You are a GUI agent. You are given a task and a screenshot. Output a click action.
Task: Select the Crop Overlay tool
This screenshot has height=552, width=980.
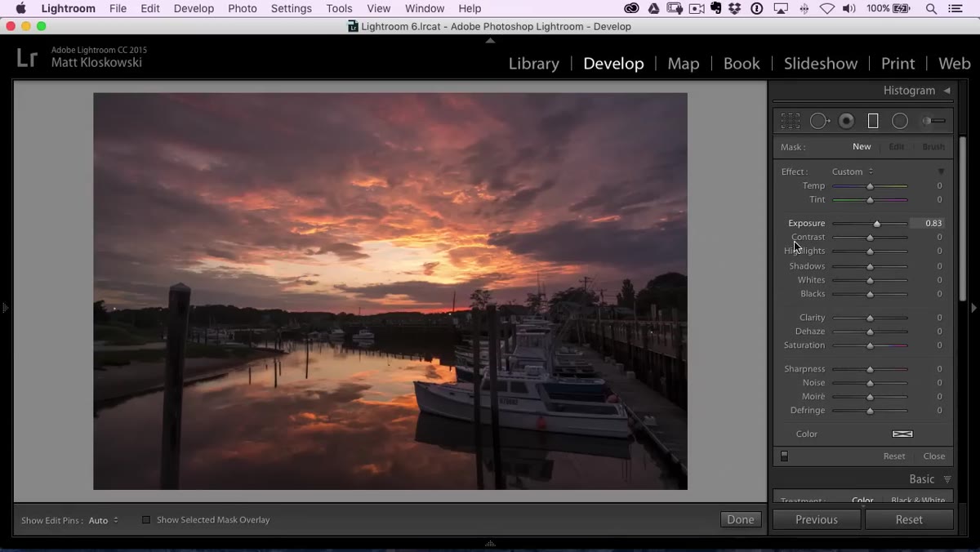point(790,121)
